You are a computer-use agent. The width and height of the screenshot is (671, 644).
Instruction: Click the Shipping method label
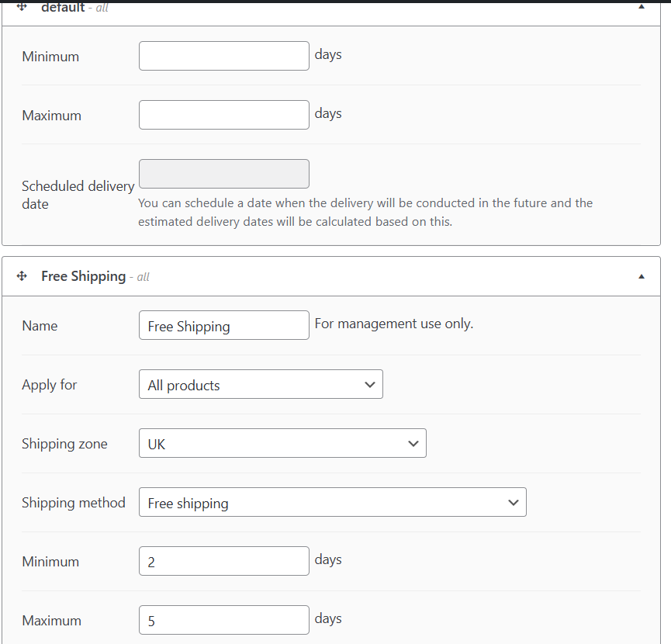tap(74, 503)
